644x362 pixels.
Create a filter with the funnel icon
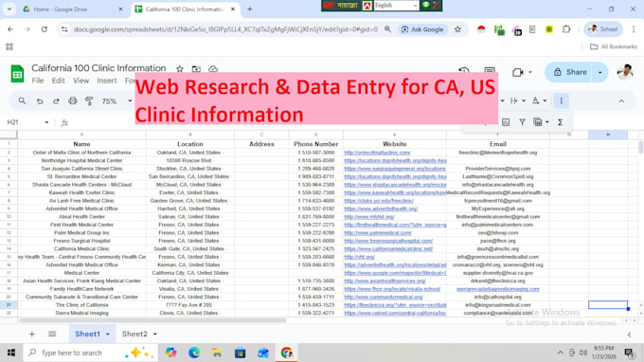522,122
